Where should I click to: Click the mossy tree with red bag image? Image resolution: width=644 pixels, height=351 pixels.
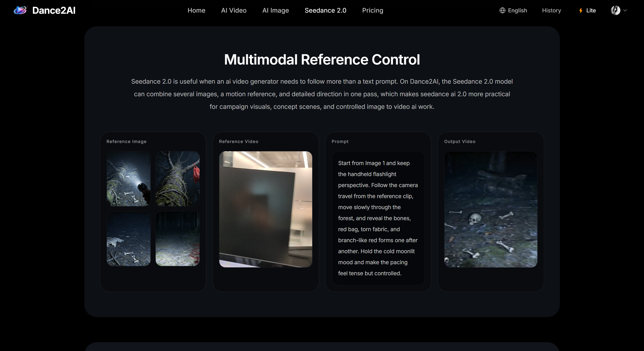177,179
